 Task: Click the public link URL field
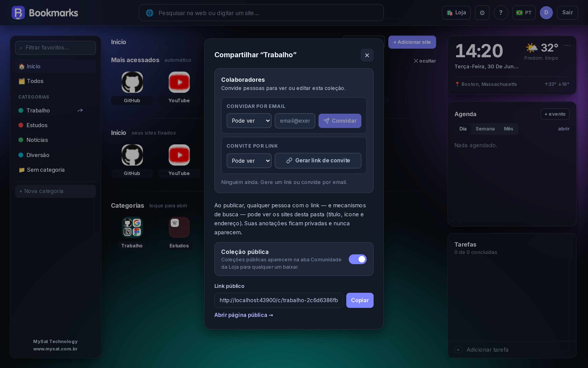[x=278, y=300]
